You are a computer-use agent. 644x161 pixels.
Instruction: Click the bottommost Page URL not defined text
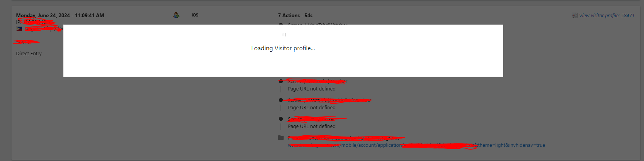[311, 126]
